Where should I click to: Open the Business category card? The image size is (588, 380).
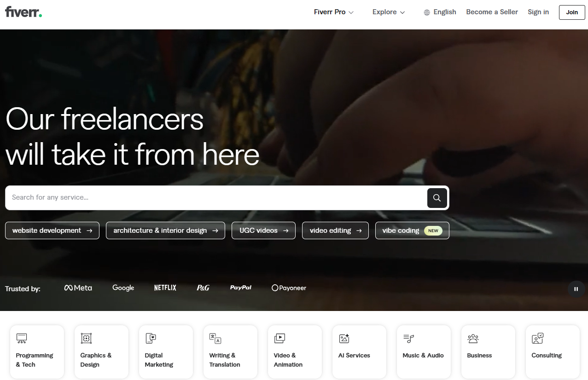pos(488,352)
